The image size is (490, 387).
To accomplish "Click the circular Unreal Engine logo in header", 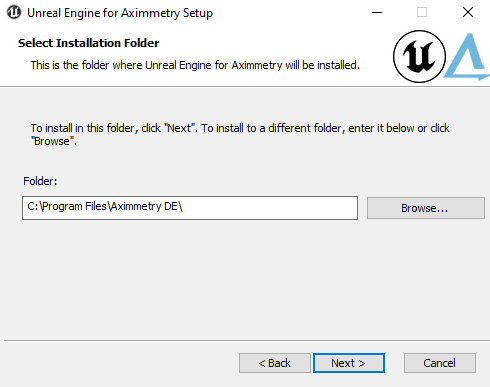I will 419,56.
